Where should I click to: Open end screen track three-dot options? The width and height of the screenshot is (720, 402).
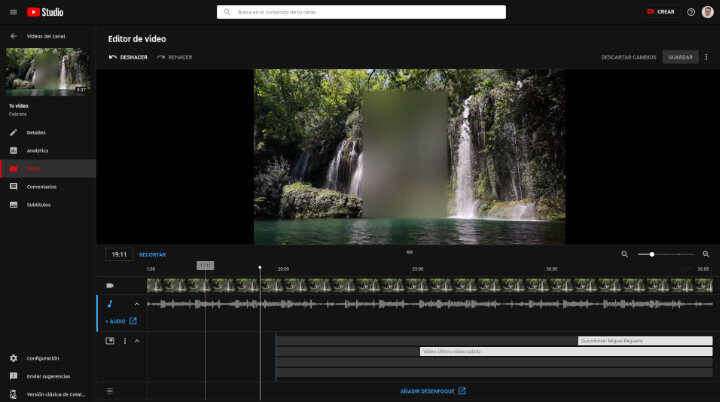point(125,341)
